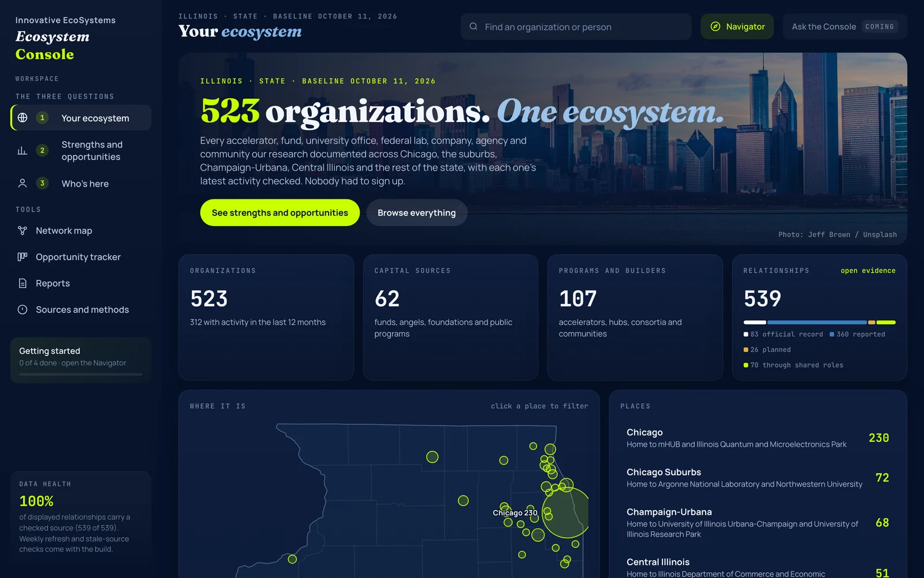The image size is (924, 578).
Task: Click the blue reported segment of relationships bar
Action: pos(817,323)
